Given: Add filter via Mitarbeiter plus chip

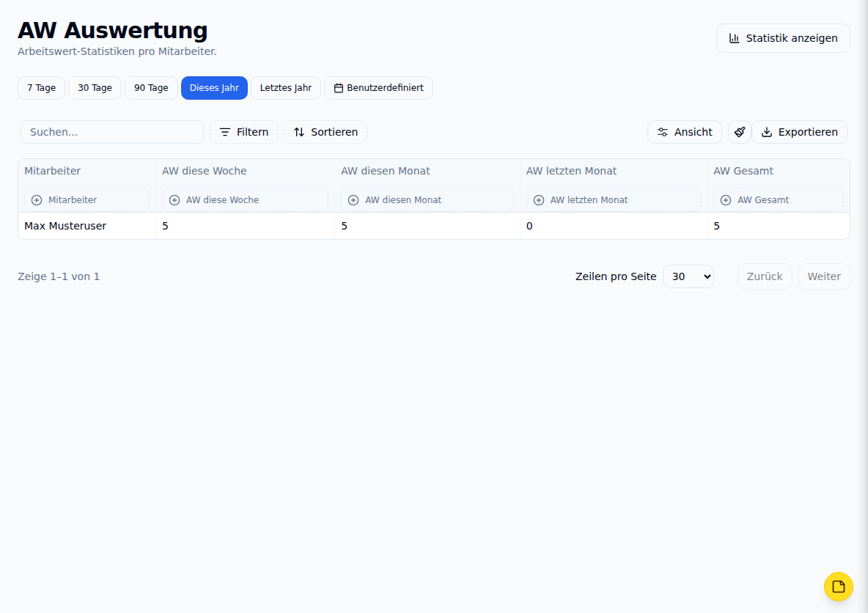Looking at the screenshot, I should click(x=87, y=200).
